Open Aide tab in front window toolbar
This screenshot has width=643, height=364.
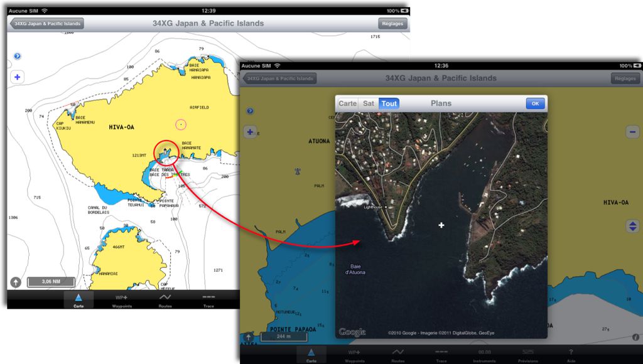click(x=571, y=355)
